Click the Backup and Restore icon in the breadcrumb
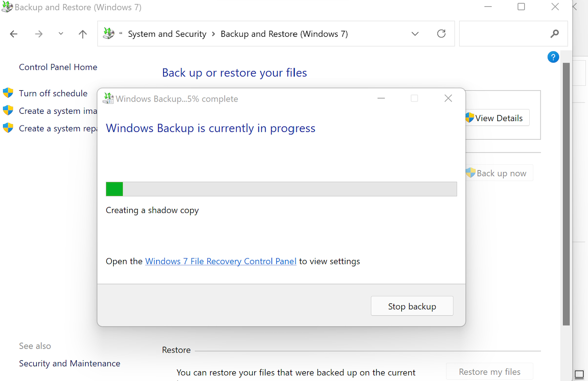Viewport: 588px width, 381px height. click(x=108, y=33)
